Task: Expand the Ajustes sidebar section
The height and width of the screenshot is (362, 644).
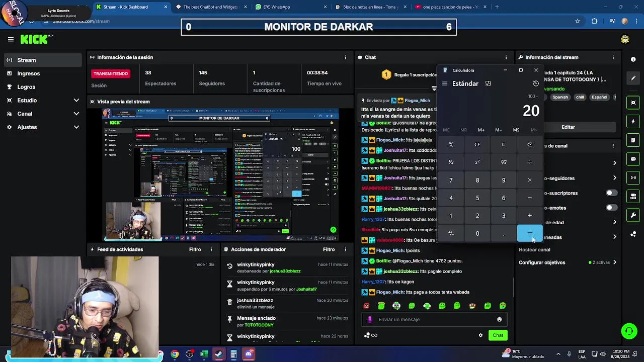Action: tap(76, 128)
